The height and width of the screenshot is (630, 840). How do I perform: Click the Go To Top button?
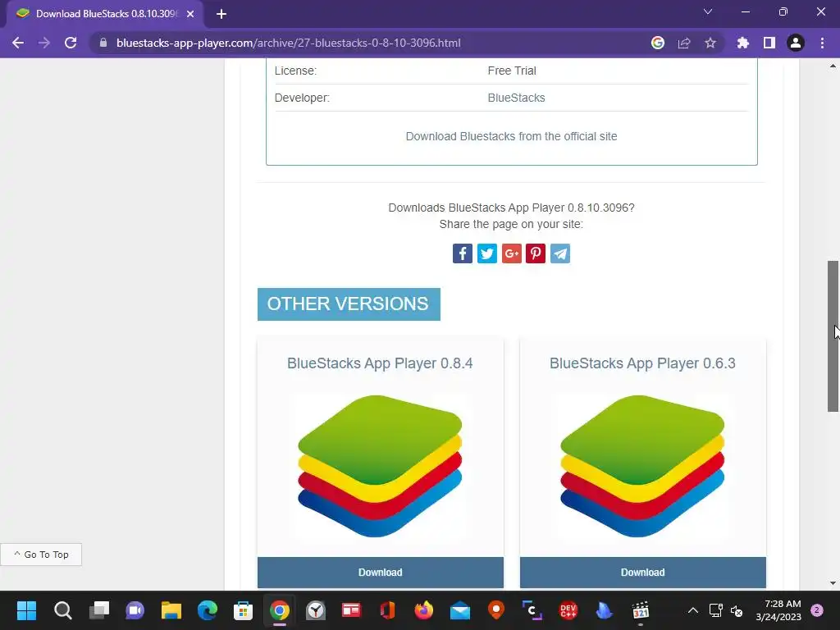[x=41, y=555]
